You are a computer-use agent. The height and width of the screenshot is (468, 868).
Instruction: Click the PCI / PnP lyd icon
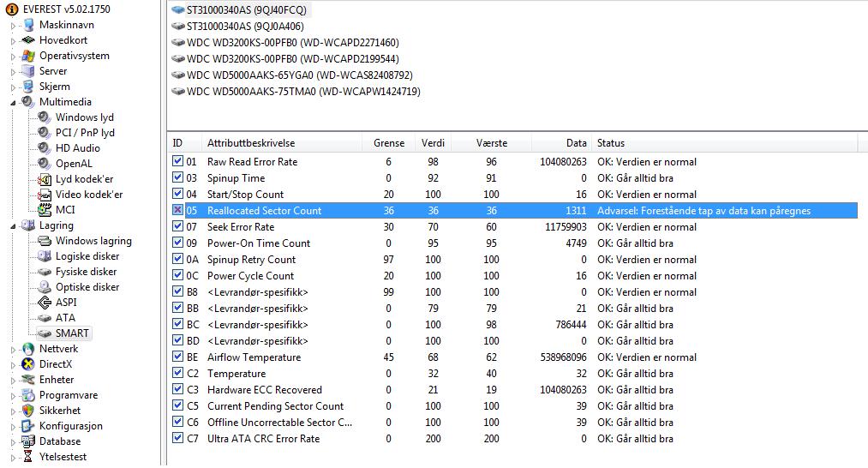(x=45, y=133)
